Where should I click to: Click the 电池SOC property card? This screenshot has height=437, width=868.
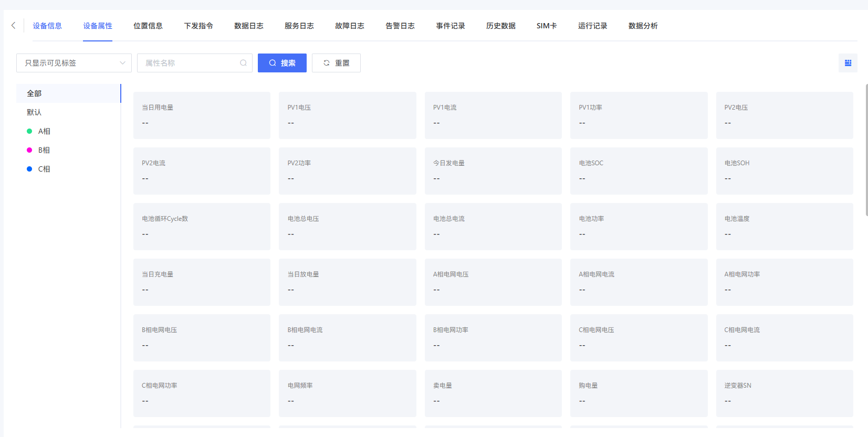point(639,170)
